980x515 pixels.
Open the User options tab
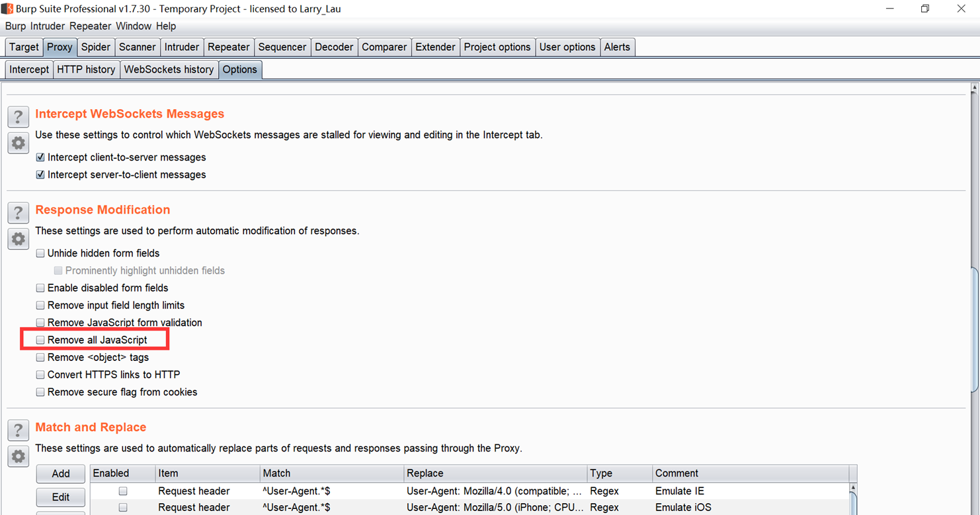pyautogui.click(x=567, y=47)
